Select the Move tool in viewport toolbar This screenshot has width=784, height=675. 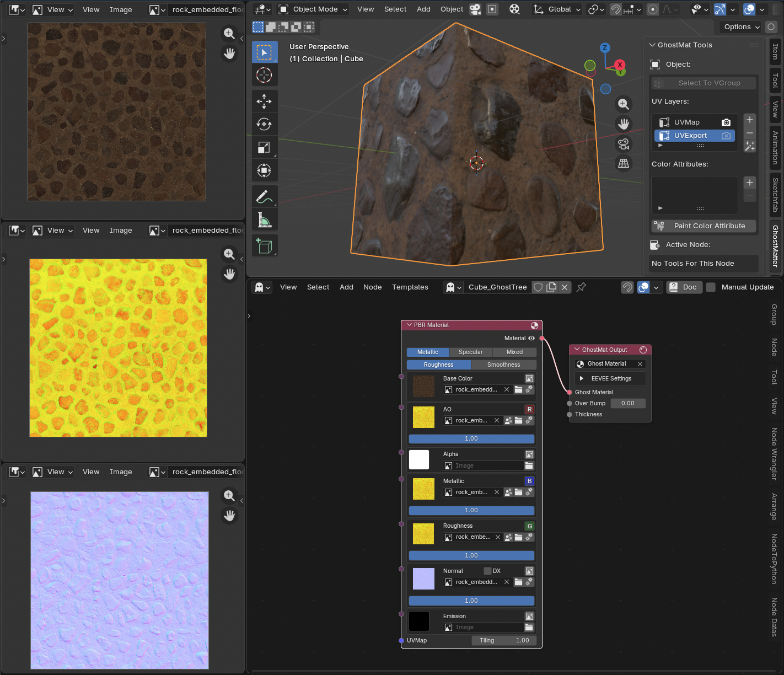(x=264, y=101)
